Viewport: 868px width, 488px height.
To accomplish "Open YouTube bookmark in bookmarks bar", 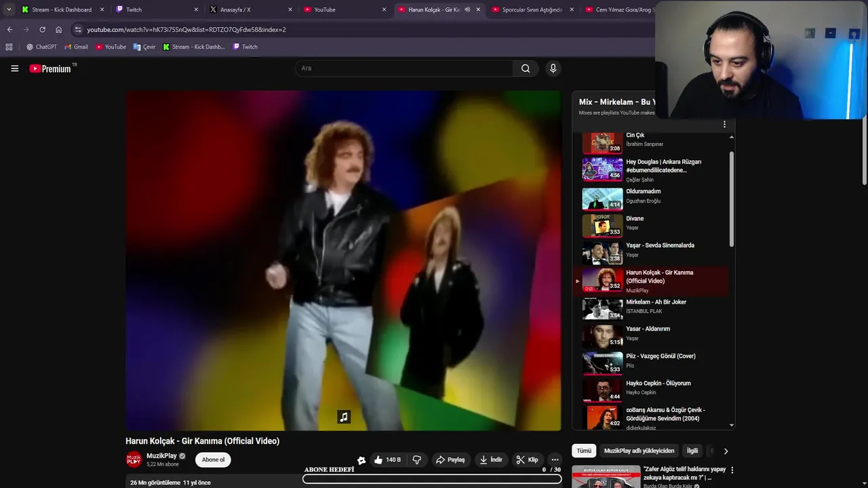I will point(111,47).
